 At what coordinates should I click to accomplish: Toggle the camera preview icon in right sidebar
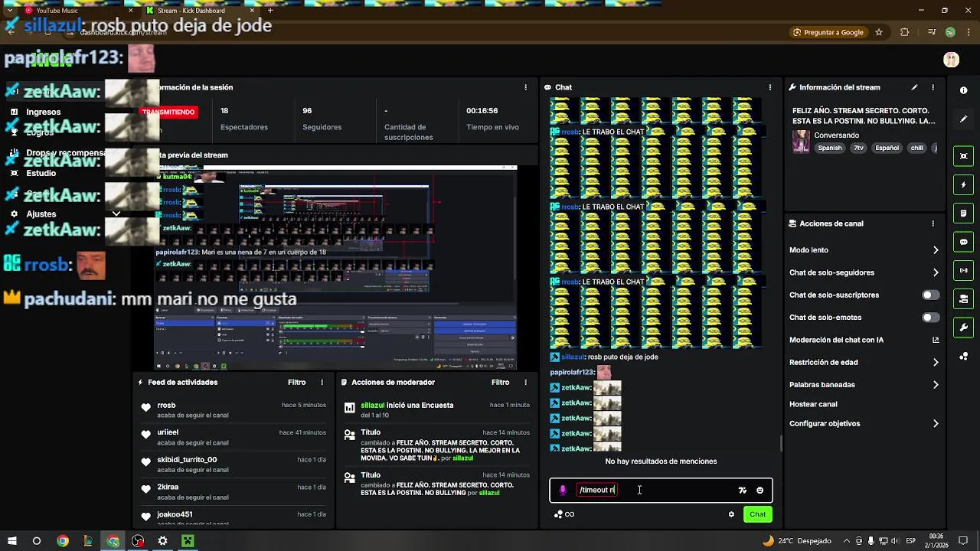click(963, 299)
